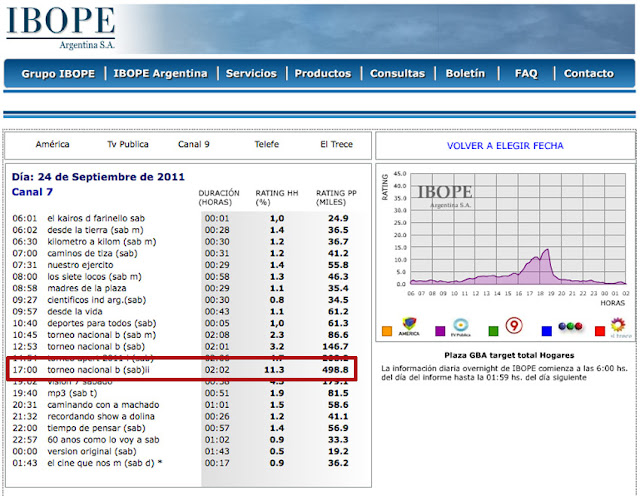Select the recordando show a dolina row
Viewport: 640px width, 496px height.
pos(180,416)
